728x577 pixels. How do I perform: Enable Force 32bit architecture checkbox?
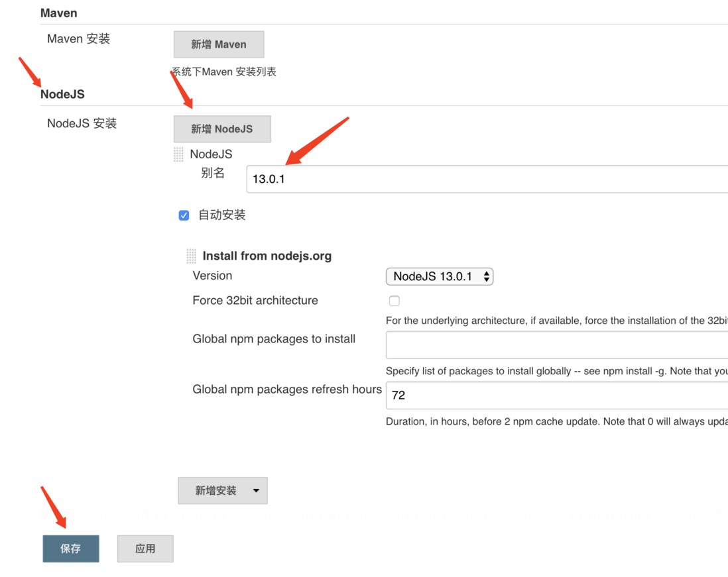pyautogui.click(x=394, y=301)
